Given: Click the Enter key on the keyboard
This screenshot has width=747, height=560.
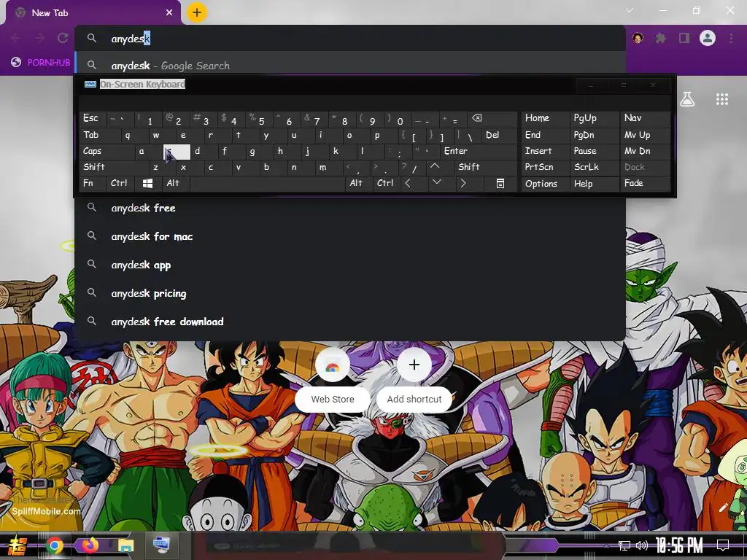Looking at the screenshot, I should [478, 152].
